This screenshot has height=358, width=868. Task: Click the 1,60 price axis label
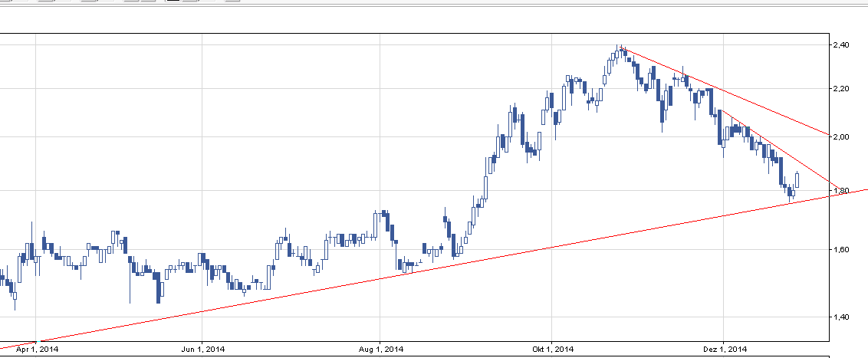(842, 249)
